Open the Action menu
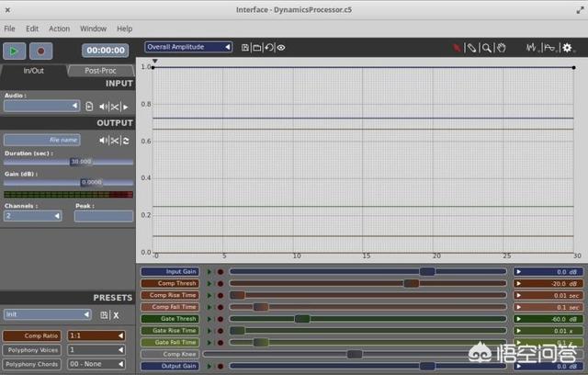This screenshot has width=588, height=375. pyautogui.click(x=59, y=28)
